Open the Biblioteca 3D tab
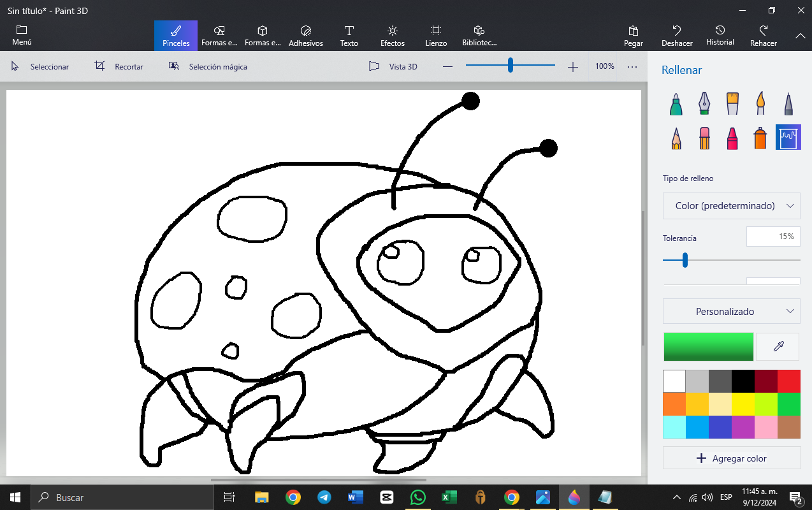 tap(479, 36)
